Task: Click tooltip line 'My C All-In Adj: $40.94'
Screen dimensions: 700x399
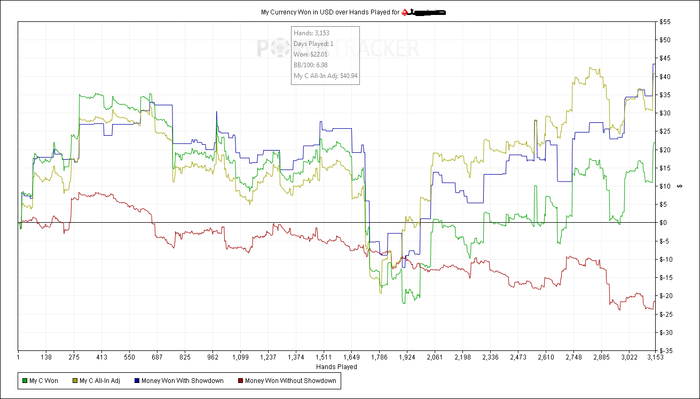Action: pos(325,76)
